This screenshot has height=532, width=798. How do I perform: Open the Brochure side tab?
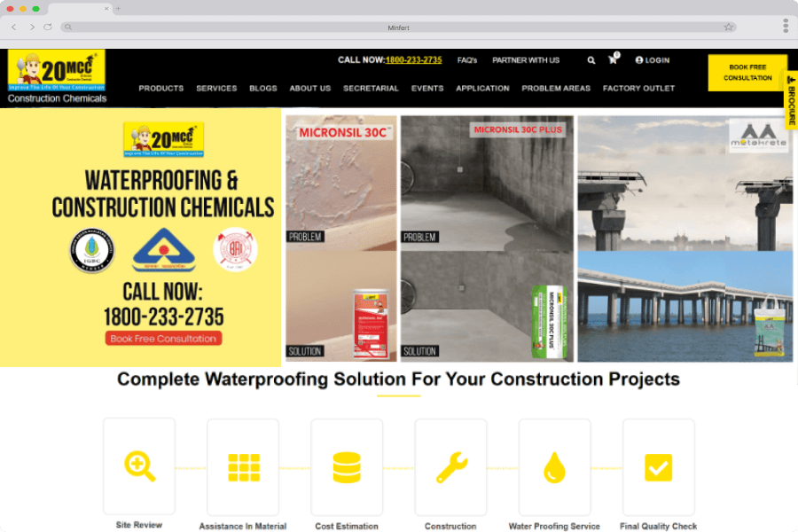click(x=792, y=100)
